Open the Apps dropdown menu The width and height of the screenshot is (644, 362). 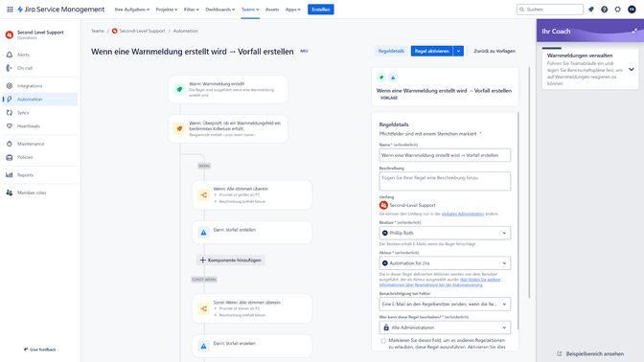point(293,10)
